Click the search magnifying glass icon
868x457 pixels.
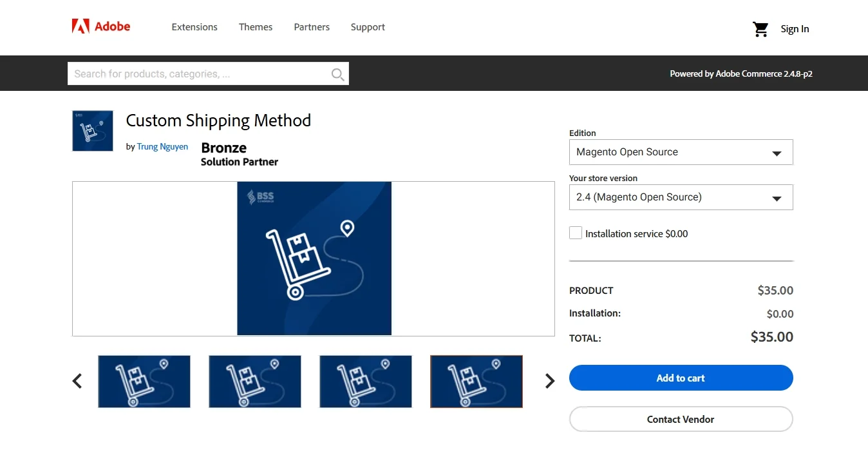click(x=337, y=74)
